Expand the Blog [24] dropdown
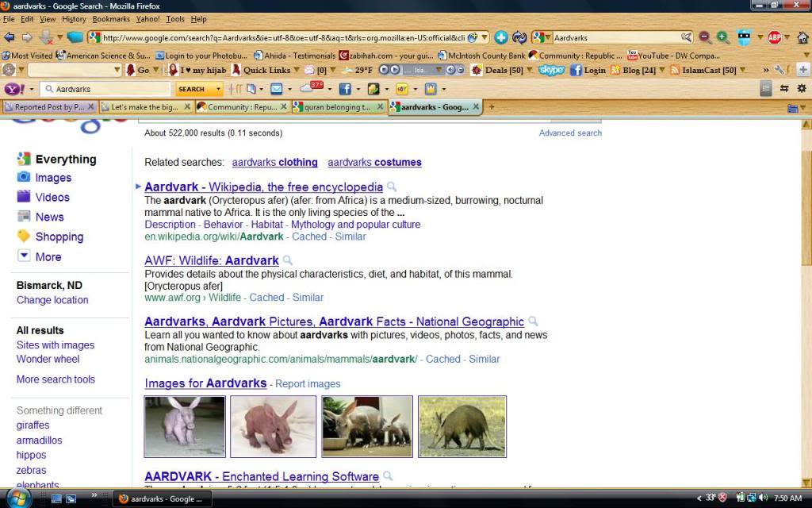Image resolution: width=812 pixels, height=508 pixels. coord(662,70)
